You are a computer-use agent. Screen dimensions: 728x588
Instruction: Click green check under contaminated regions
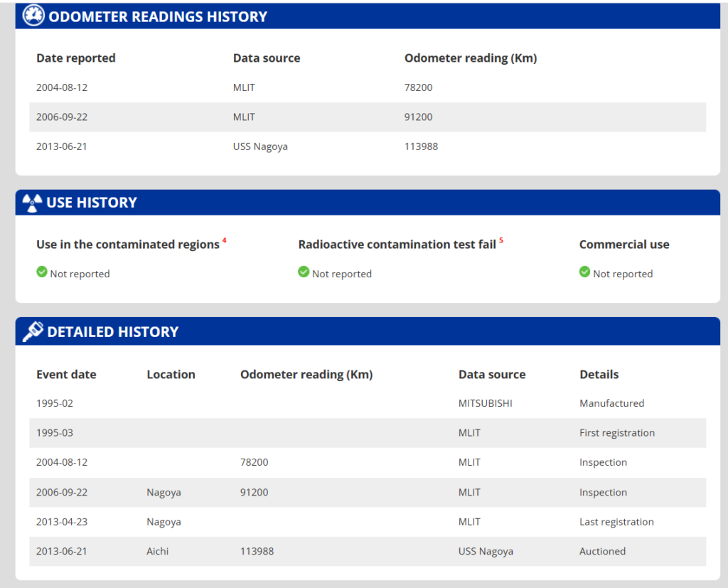[x=42, y=272]
